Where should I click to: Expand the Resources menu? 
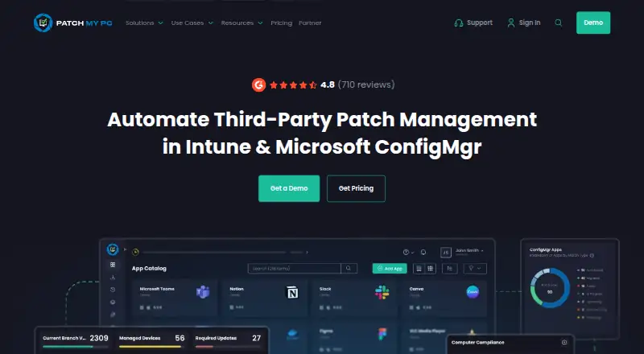pos(242,23)
